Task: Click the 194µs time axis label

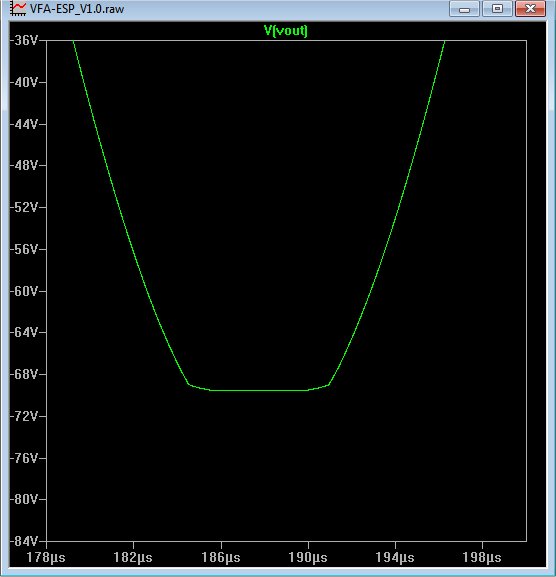Action: (395, 557)
